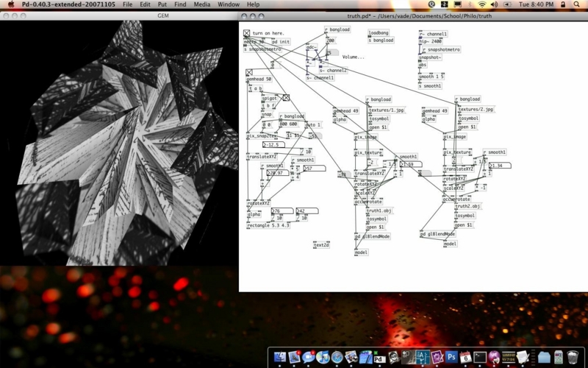Select the number box showing 42
Viewport: 588px width, 368px height.
click(x=307, y=211)
